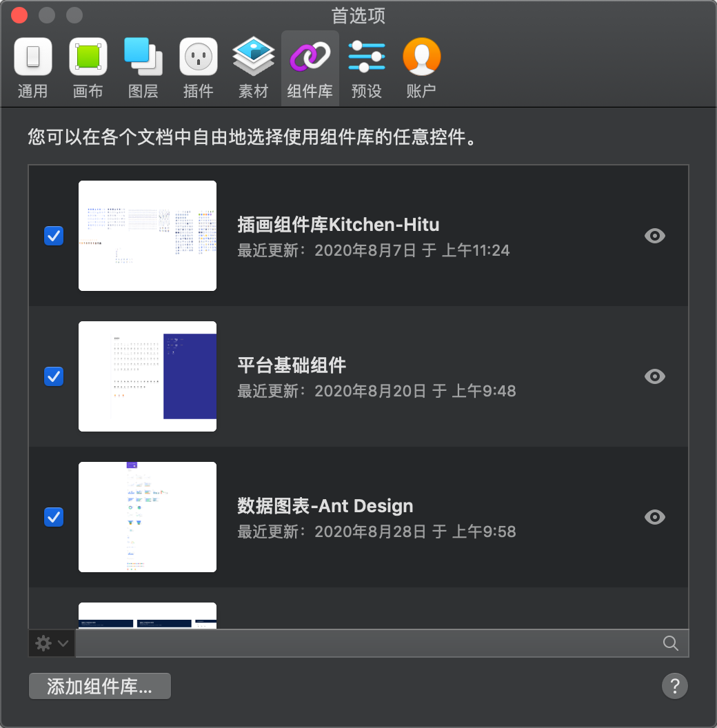This screenshot has height=728, width=717.
Task: Click the eye icon for 平台基础组件
Action: click(654, 376)
